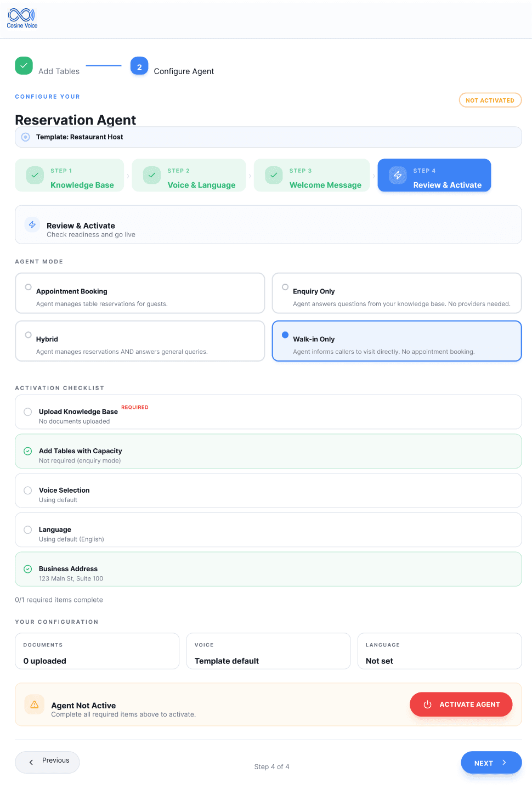Viewport: 532px width, 789px height.
Task: Click the lightning icon in Step 4
Action: pyautogui.click(x=398, y=176)
